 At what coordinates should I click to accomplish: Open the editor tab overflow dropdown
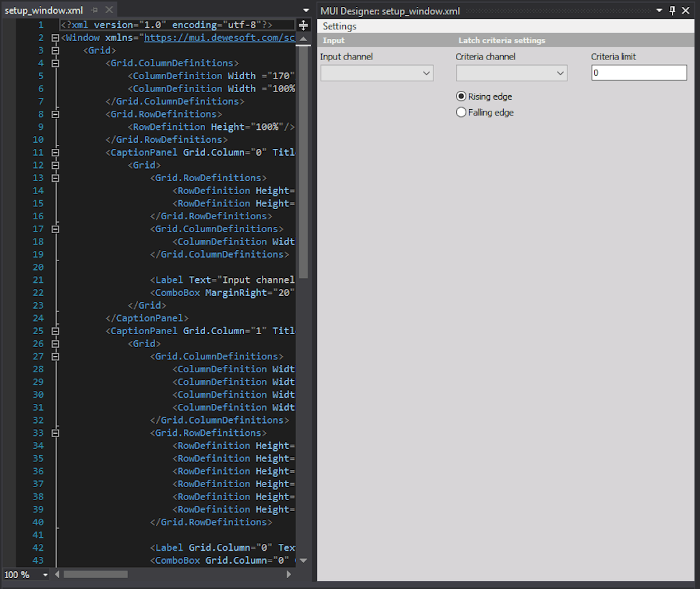coord(306,10)
